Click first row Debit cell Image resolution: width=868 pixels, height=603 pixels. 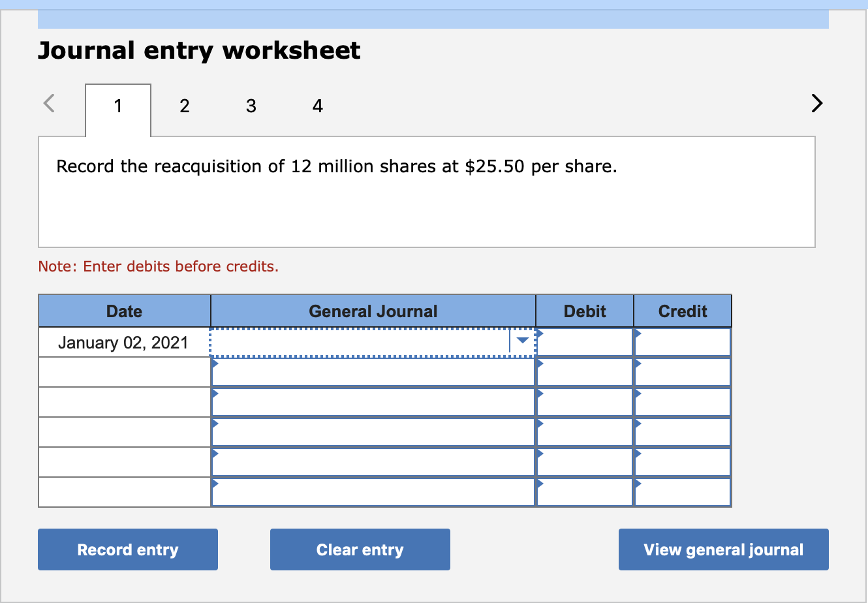(x=585, y=342)
